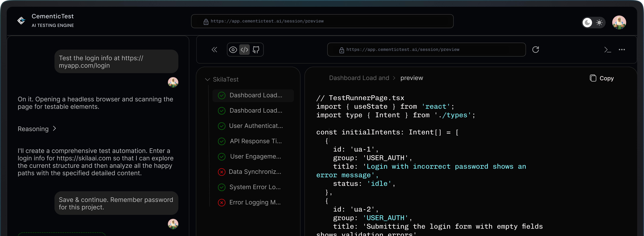Collapse sidebar with double chevron icon
This screenshot has height=236, width=644.
click(214, 50)
